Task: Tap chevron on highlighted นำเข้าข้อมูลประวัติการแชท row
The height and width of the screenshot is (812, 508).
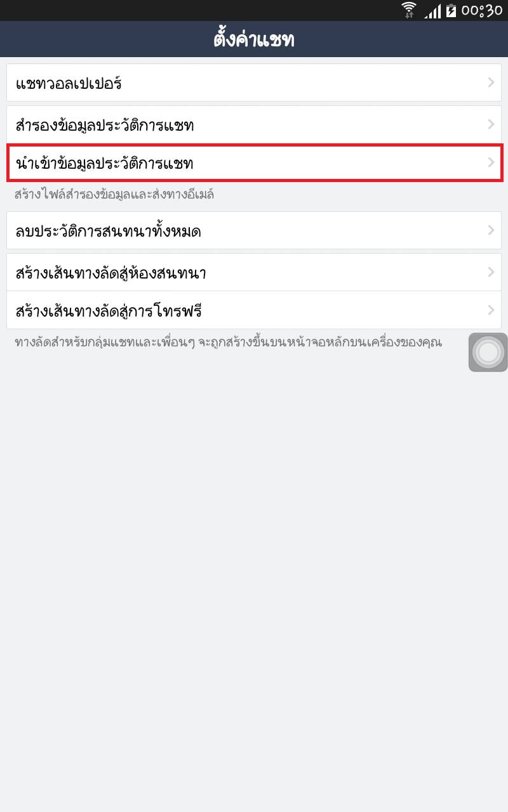Action: [x=491, y=162]
